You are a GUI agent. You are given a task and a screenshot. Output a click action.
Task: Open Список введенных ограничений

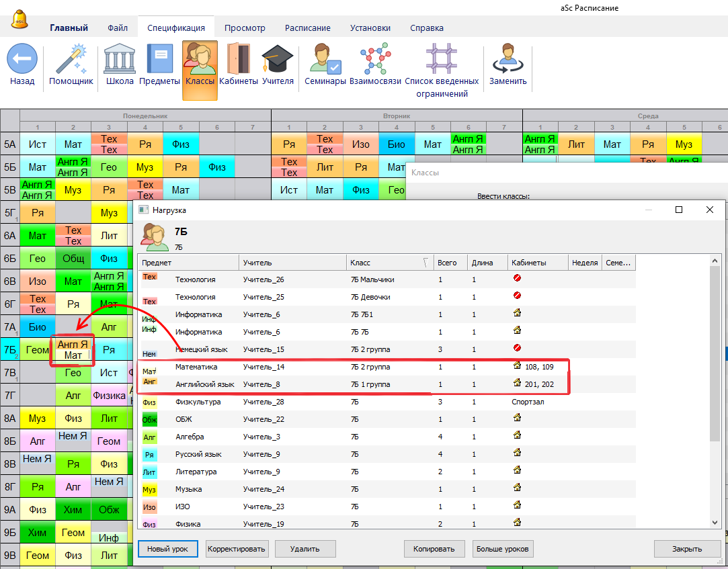[x=442, y=59]
